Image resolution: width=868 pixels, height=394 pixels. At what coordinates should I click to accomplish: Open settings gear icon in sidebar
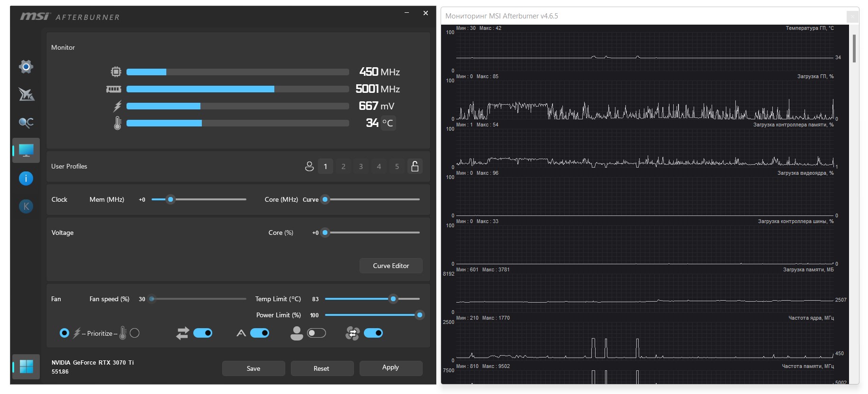pos(26,67)
